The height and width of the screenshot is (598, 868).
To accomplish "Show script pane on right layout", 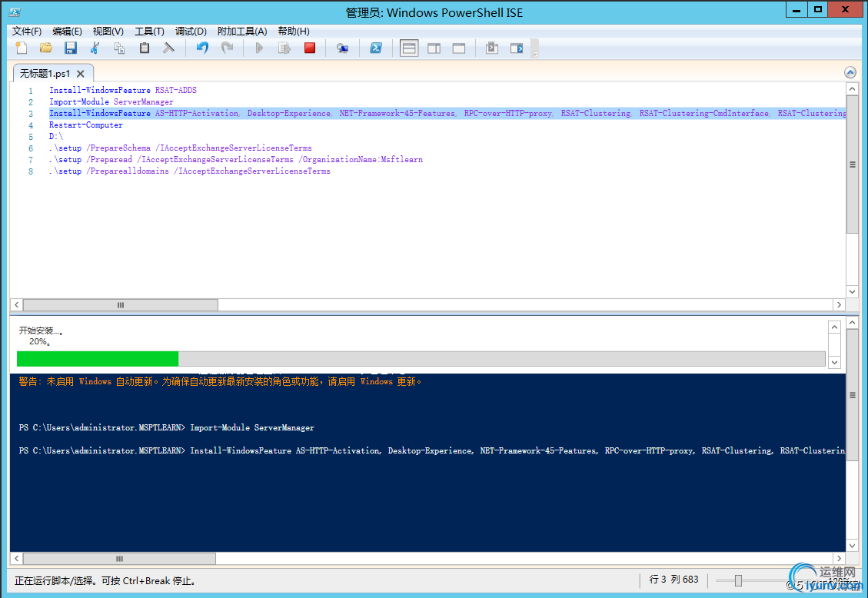I will pos(434,48).
